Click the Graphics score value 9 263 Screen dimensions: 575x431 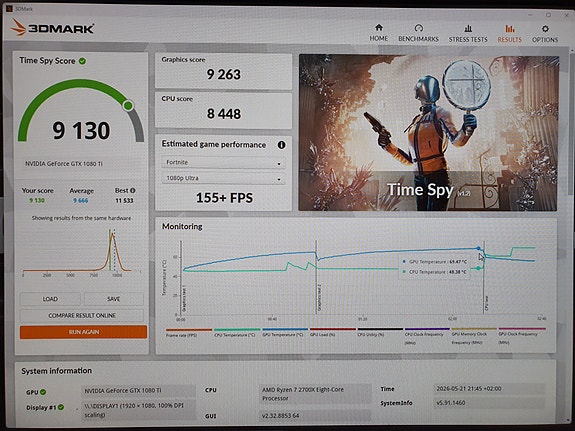coord(224,74)
